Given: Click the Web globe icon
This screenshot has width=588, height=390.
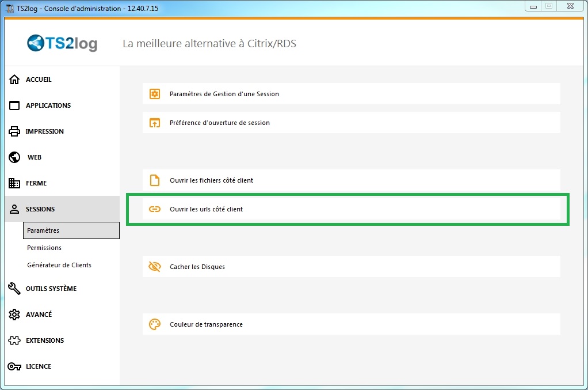Looking at the screenshot, I should [x=14, y=157].
